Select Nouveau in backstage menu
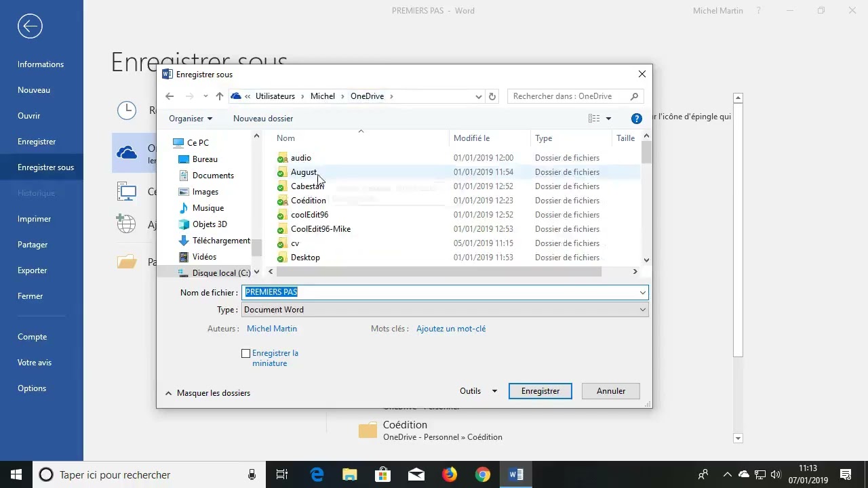The width and height of the screenshot is (868, 488). (x=34, y=90)
